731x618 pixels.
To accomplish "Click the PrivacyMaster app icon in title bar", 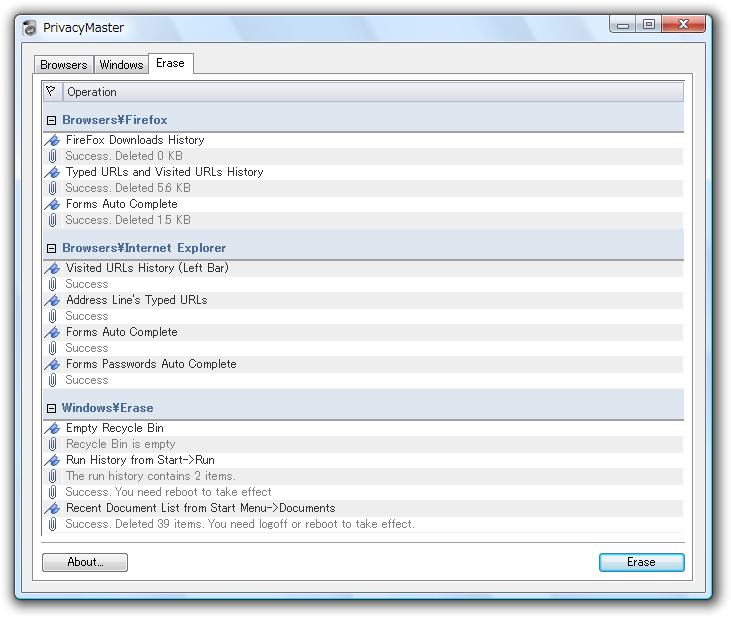I will point(30,28).
